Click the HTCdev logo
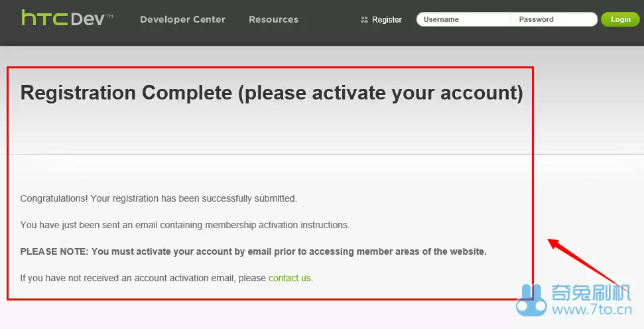Viewport: 644px width, 329px height. coord(63,18)
